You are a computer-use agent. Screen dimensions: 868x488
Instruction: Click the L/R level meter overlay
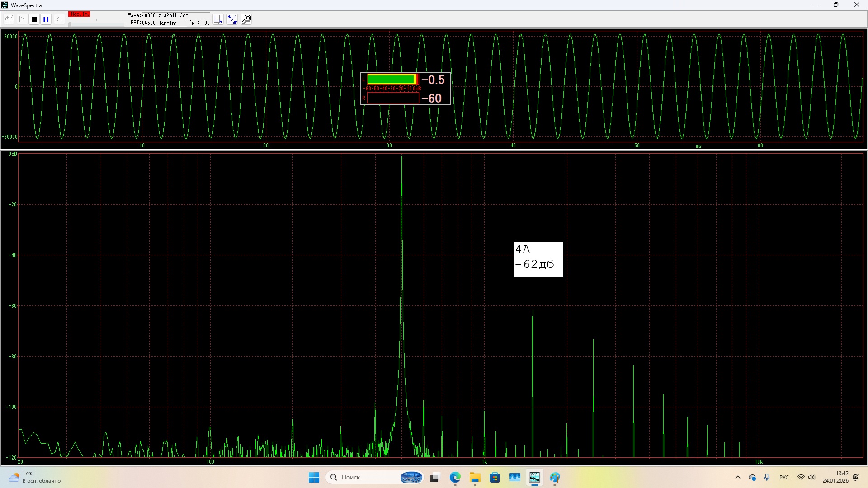coord(405,89)
